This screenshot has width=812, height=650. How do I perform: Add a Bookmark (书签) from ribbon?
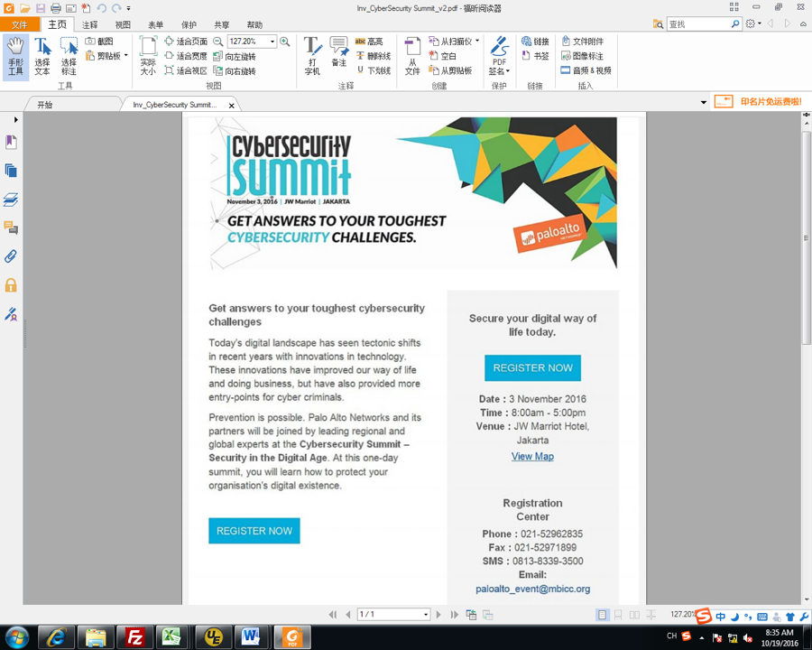coord(535,55)
